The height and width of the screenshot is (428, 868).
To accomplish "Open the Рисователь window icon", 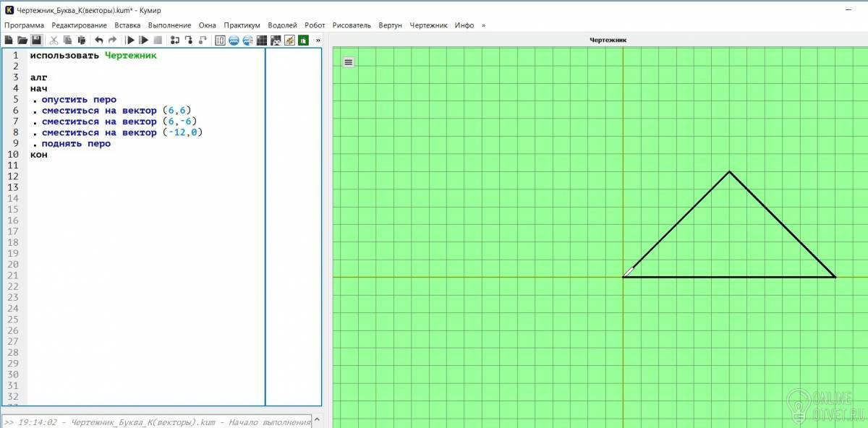I will pyautogui.click(x=289, y=40).
